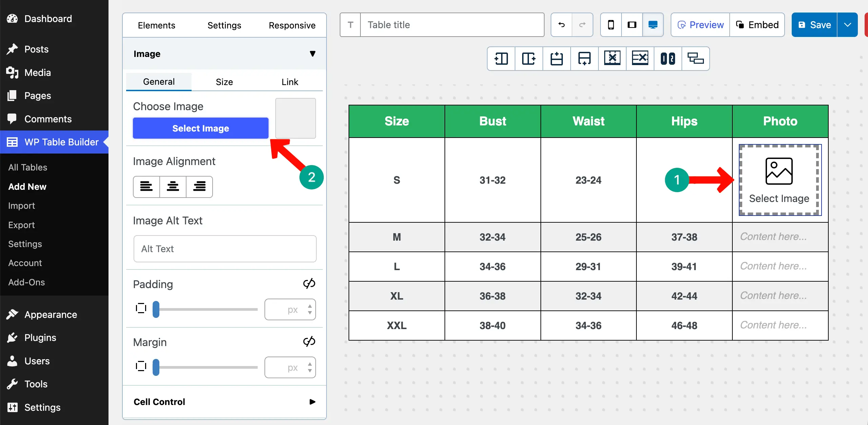Switch to the Responsive tab
Viewport: 868px width, 425px height.
pos(292,25)
